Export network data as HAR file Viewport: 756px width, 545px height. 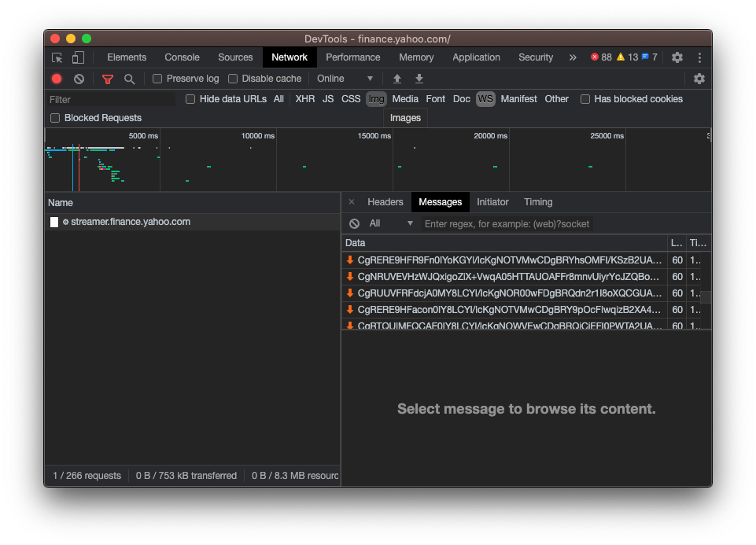tap(419, 79)
